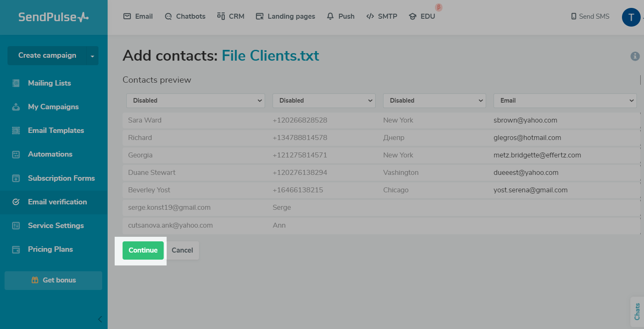
Task: Click the Continue button
Action: pyautogui.click(x=143, y=250)
